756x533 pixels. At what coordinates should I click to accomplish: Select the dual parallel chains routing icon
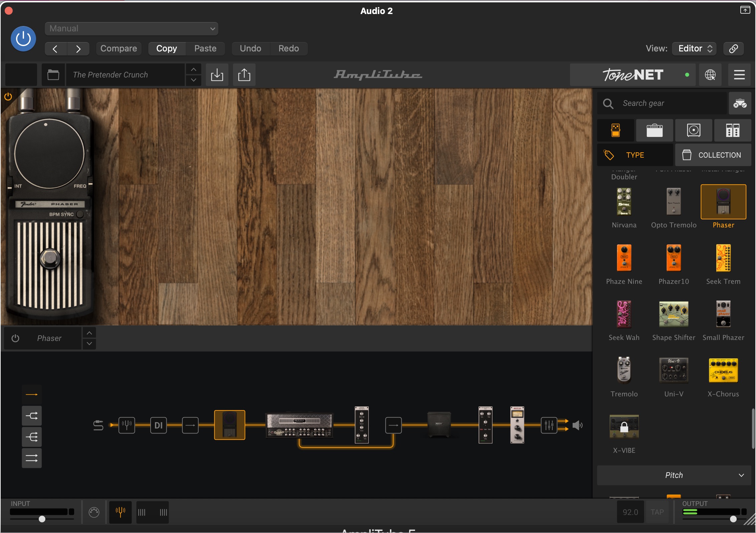coord(32,458)
